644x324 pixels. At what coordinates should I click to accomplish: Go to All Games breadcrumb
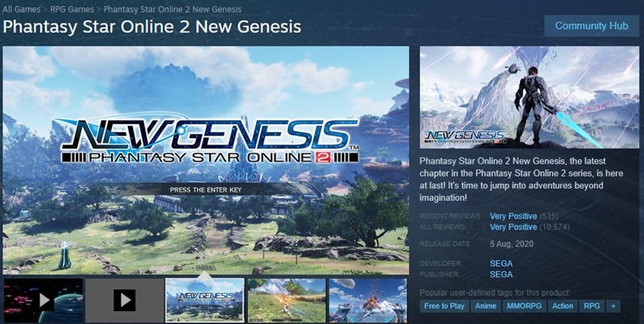[x=22, y=9]
